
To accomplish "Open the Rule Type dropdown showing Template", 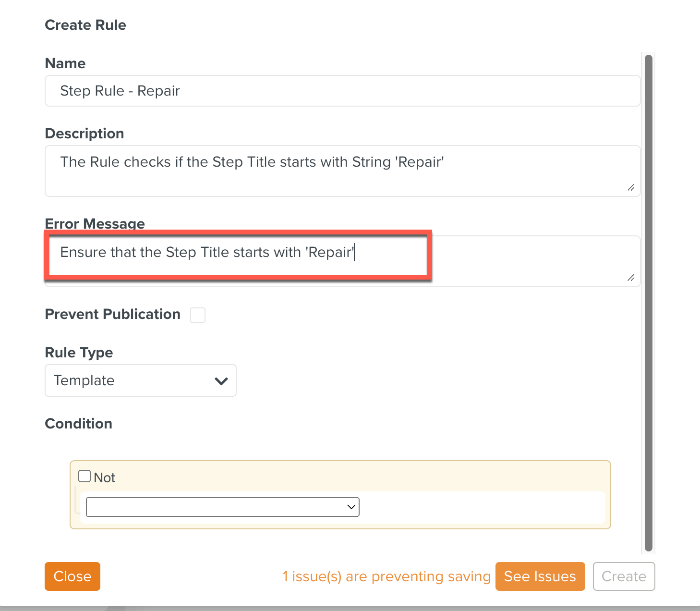I will point(140,380).
